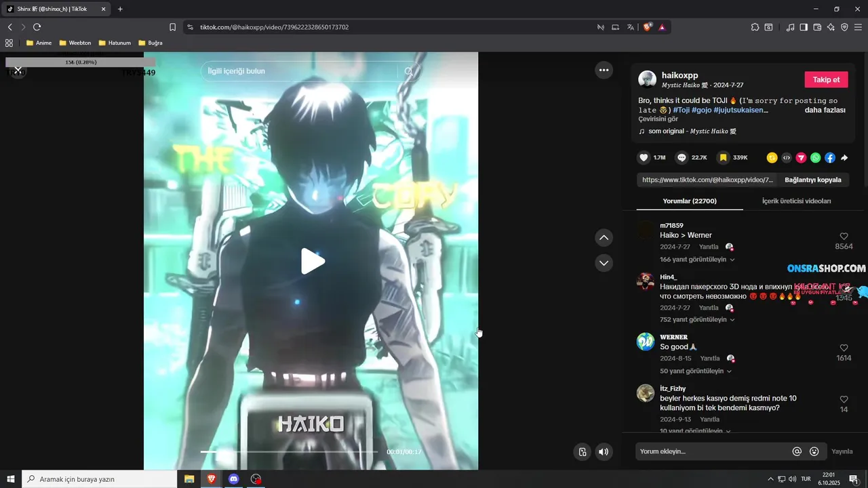Click the 'Yayınla' post comment button
868x488 pixels.
click(842, 451)
